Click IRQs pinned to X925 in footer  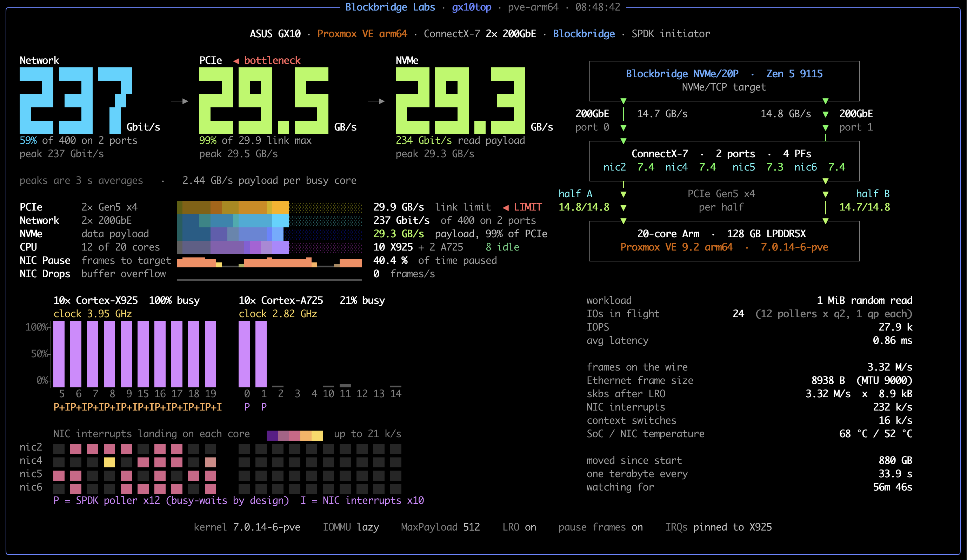coord(718,527)
